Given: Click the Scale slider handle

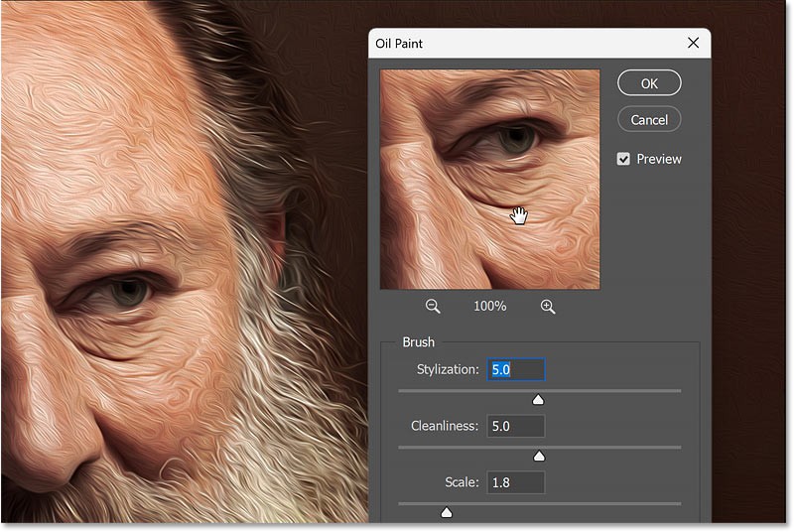Looking at the screenshot, I should click(x=446, y=512).
